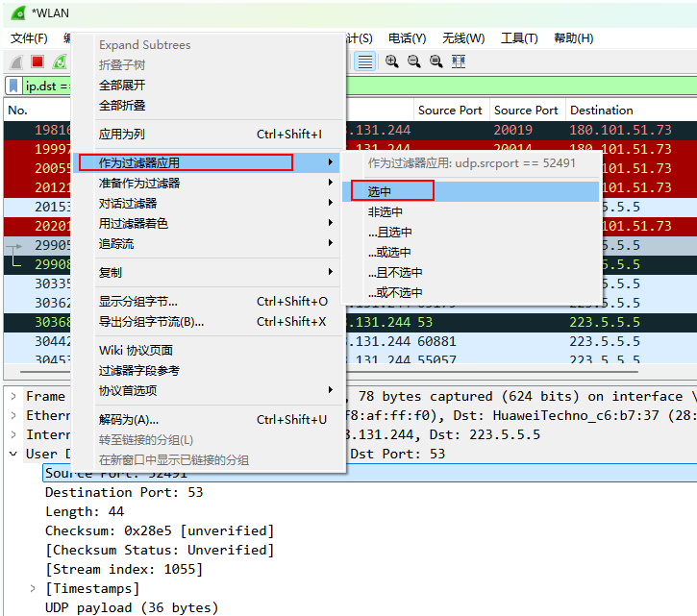Expand the 准备作为过滤器 submenu

(209, 183)
